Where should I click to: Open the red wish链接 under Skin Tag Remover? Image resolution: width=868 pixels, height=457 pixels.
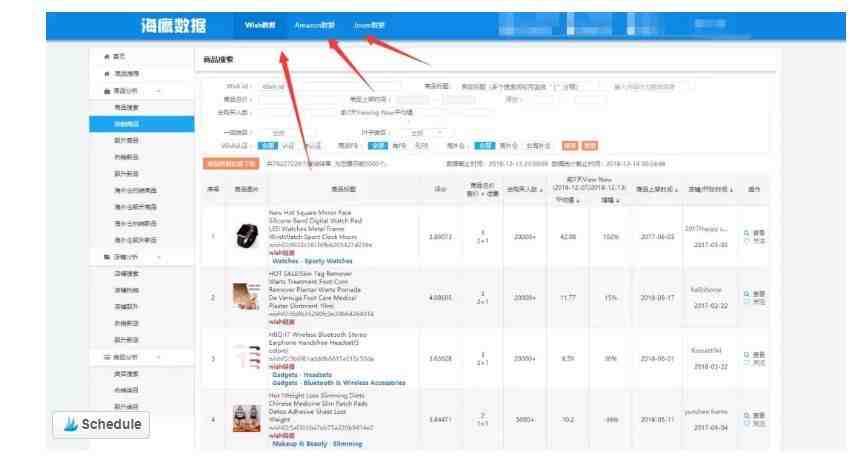282,322
